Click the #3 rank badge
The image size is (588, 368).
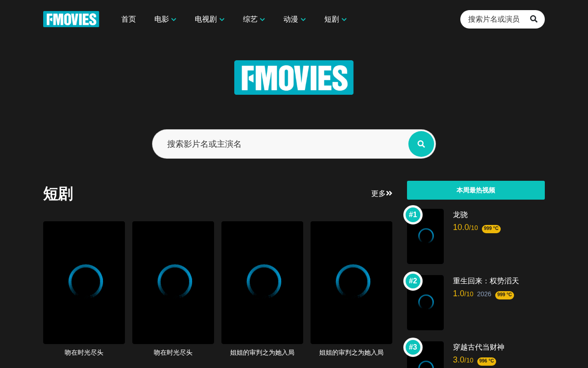(413, 347)
